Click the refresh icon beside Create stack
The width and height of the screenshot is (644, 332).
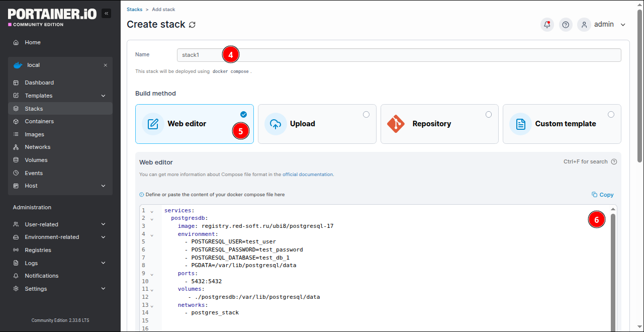pos(192,25)
